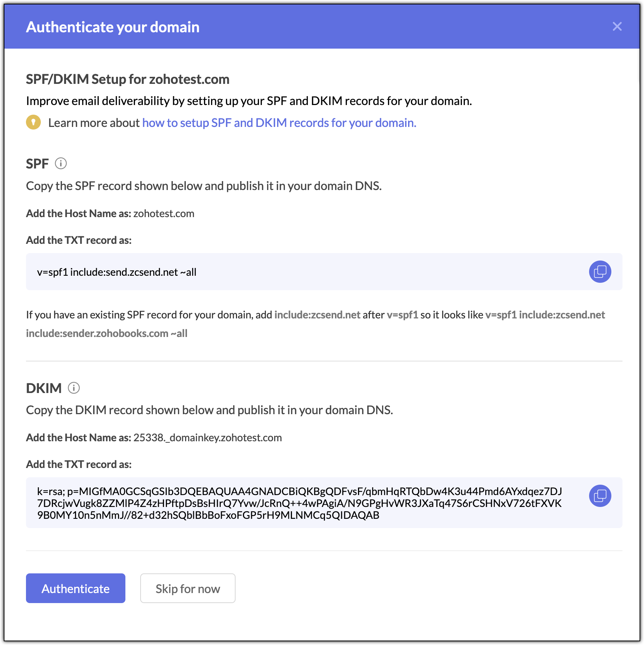Copy the DKIM TXT record
This screenshot has width=644, height=645.
click(600, 496)
